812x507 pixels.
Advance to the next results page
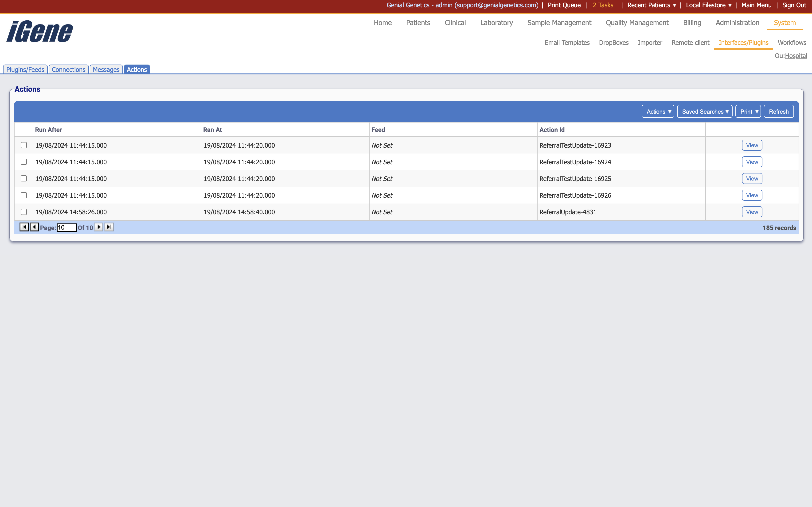point(99,227)
